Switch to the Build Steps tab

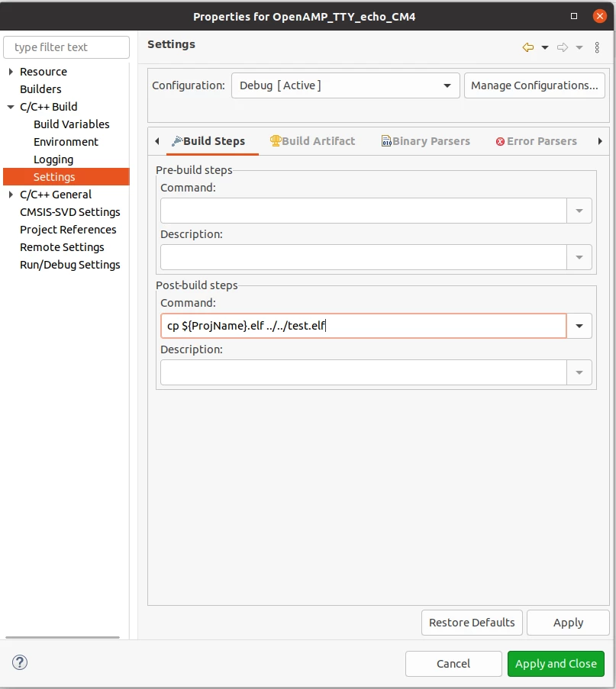point(212,141)
